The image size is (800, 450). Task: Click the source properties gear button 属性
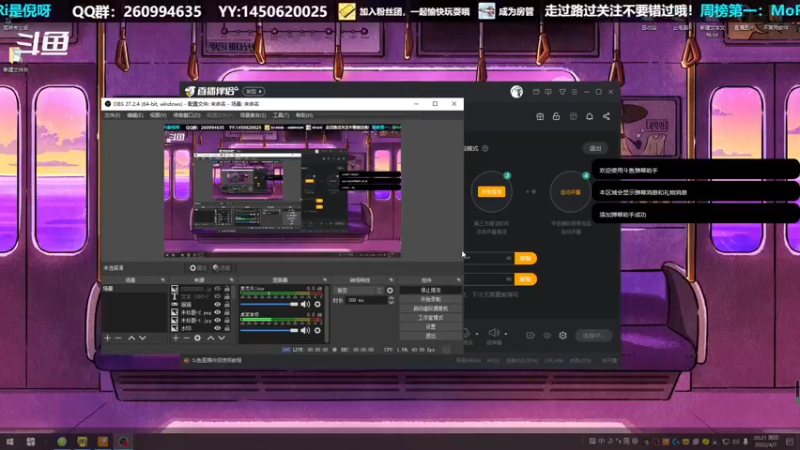(x=198, y=268)
